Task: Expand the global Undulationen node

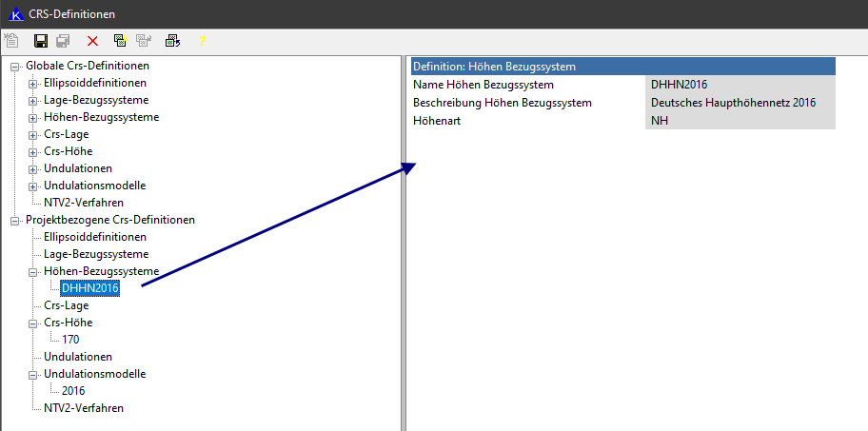Action: tap(33, 169)
